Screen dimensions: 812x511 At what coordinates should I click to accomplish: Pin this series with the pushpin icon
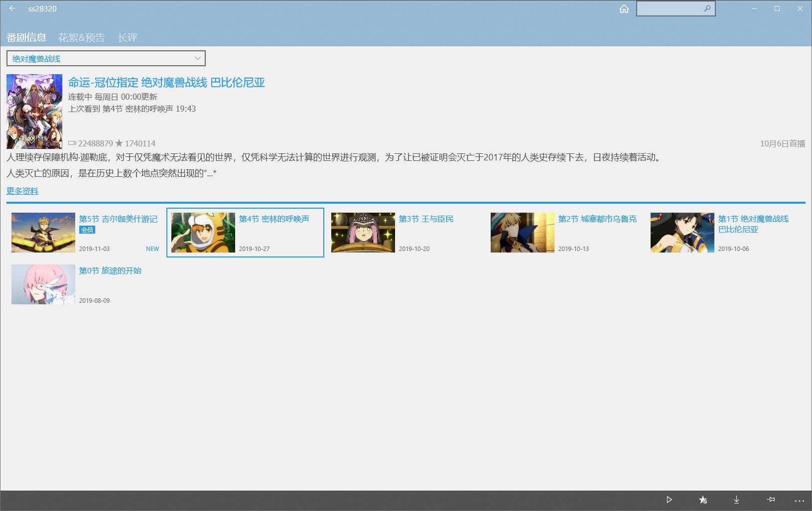[x=771, y=499]
